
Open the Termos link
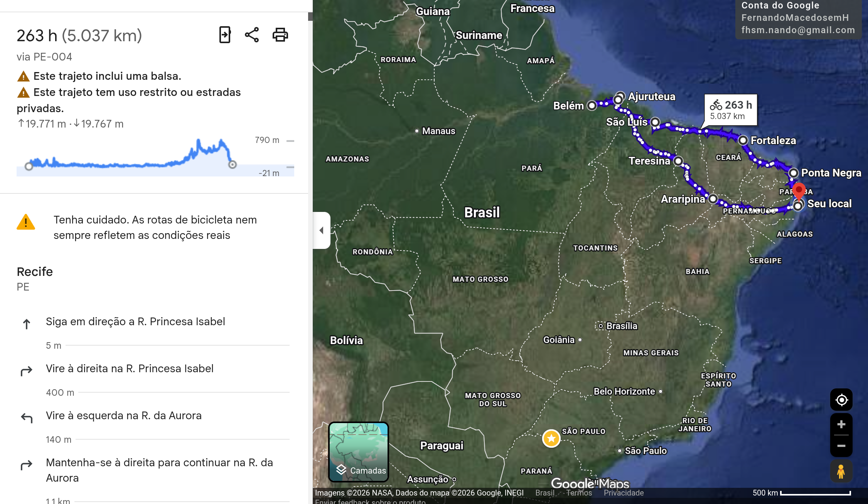coord(579,493)
